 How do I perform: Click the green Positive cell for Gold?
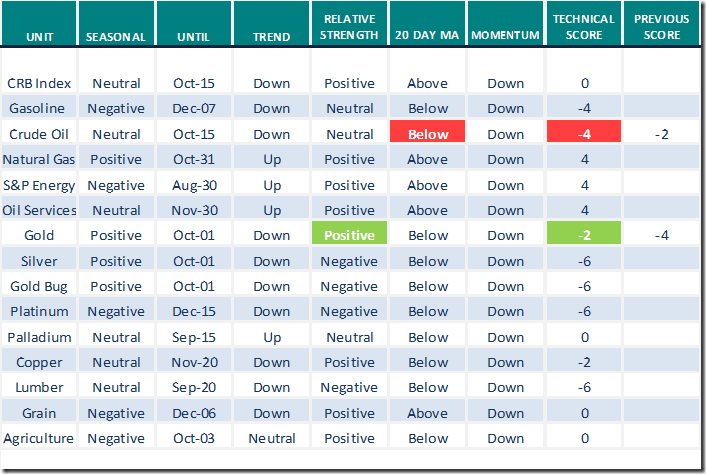click(x=350, y=235)
